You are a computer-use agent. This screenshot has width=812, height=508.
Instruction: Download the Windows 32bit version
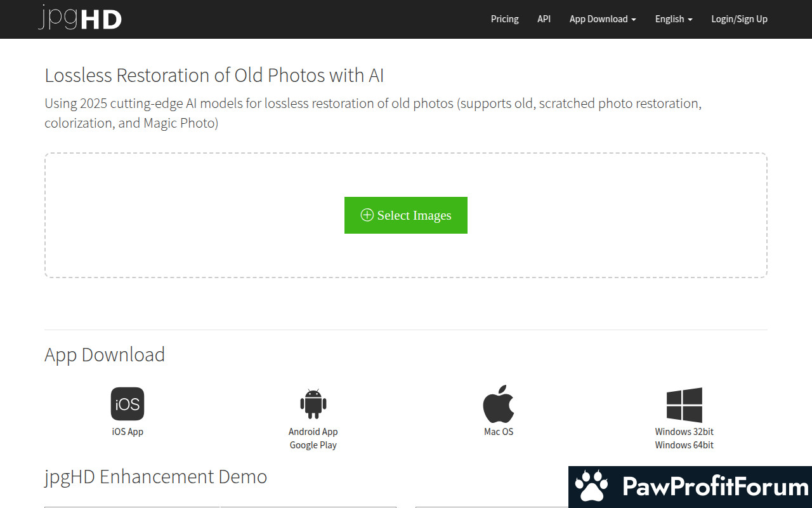pos(684,432)
